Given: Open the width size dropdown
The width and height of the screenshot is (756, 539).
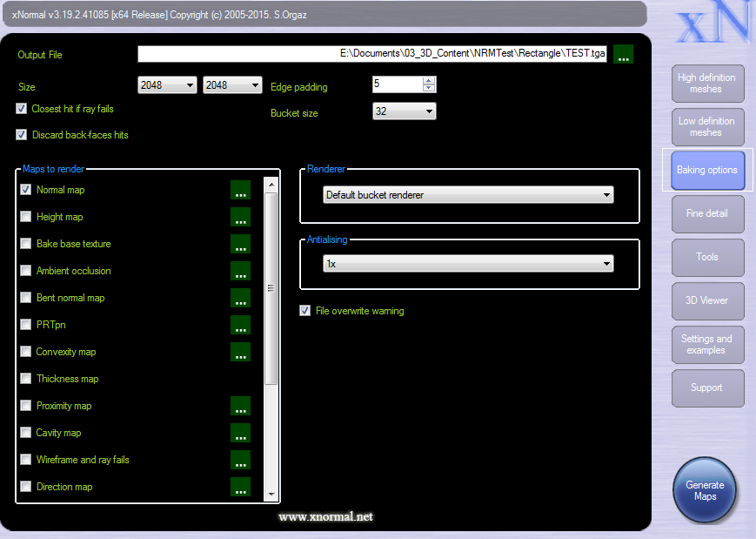Looking at the screenshot, I should tap(167, 85).
